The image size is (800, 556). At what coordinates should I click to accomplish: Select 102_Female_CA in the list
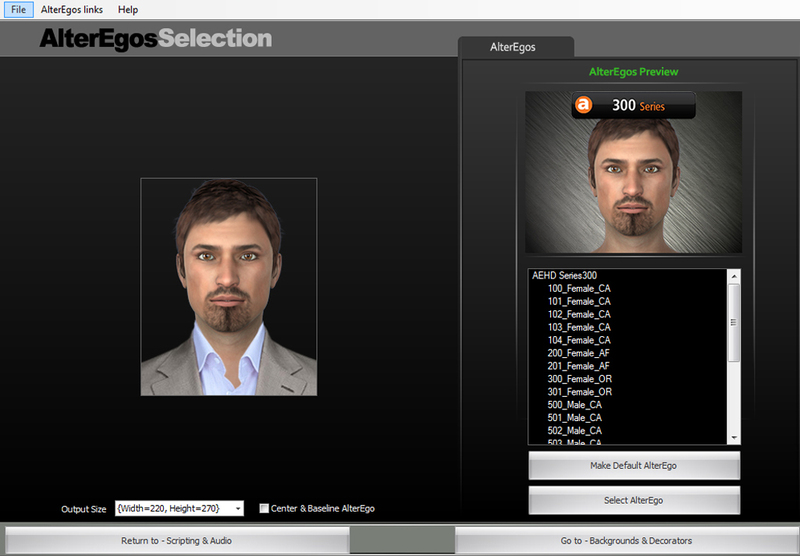tap(579, 314)
